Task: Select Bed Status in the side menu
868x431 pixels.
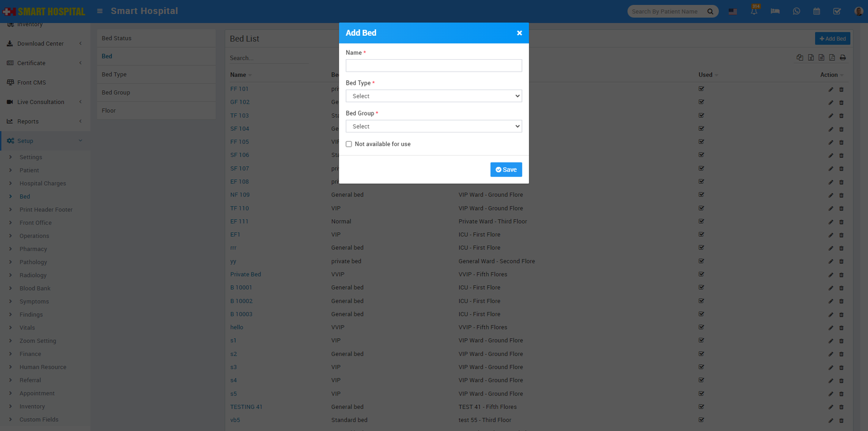Action: pos(117,39)
